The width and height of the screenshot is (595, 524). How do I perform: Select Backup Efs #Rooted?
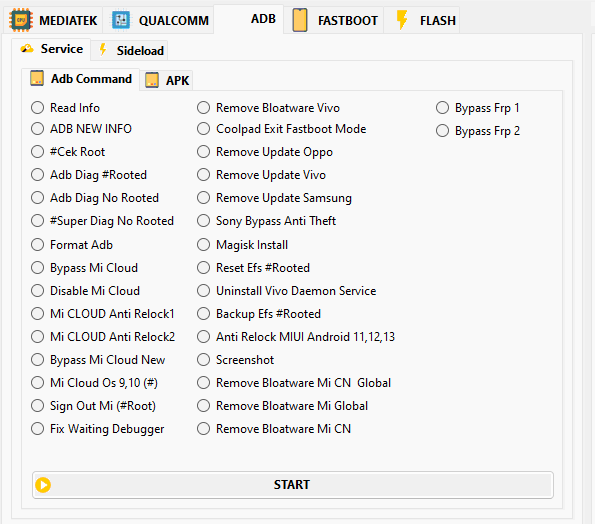click(x=259, y=314)
